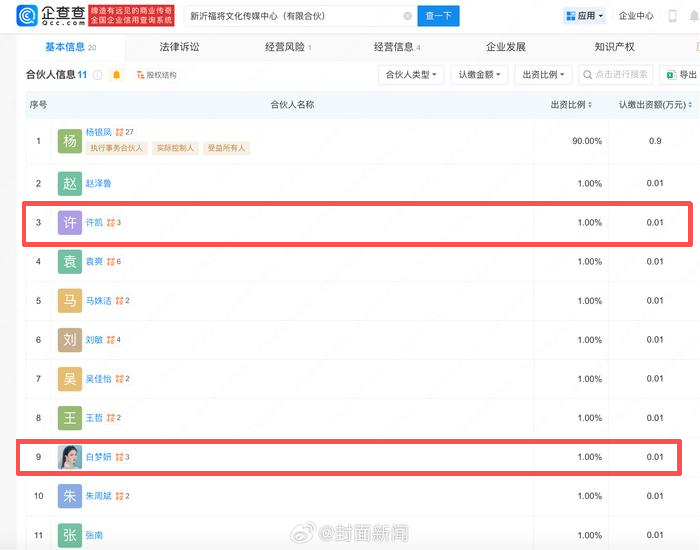Screen dimensions: 700x550
Task: Focus the 点击进行搜索 search field
Action: (x=615, y=75)
